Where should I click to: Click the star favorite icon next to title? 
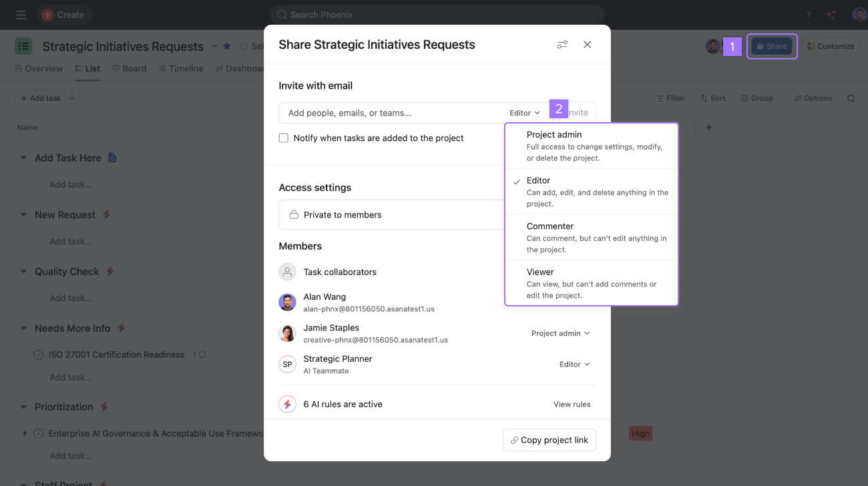(x=226, y=46)
